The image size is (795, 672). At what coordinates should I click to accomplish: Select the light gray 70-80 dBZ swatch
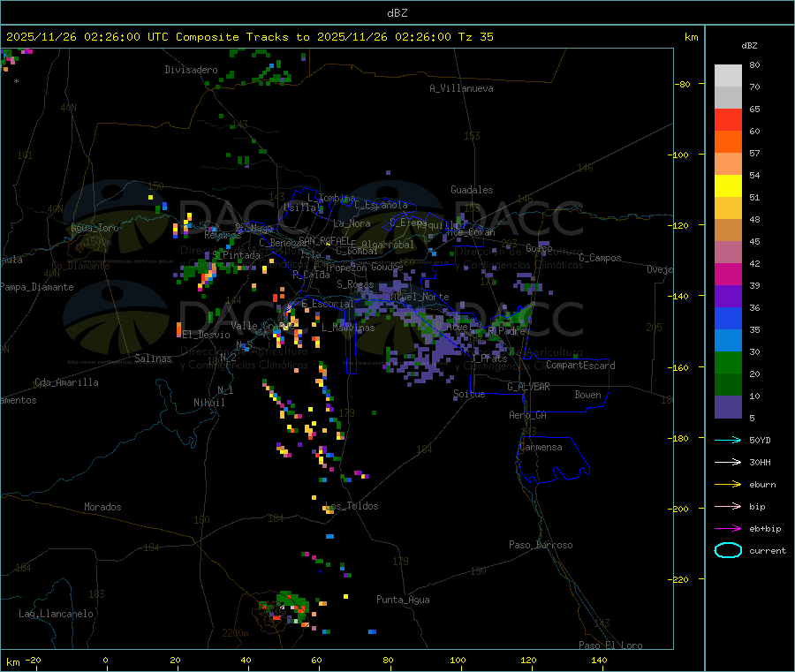click(728, 76)
